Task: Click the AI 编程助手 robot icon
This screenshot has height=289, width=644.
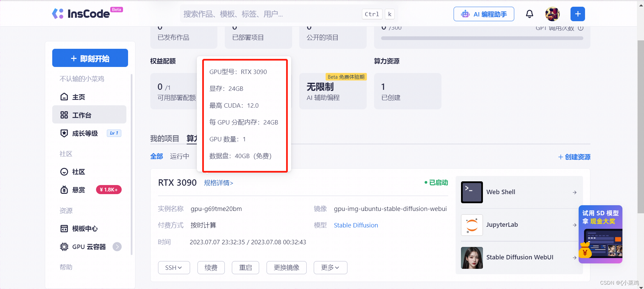Action: coord(465,14)
